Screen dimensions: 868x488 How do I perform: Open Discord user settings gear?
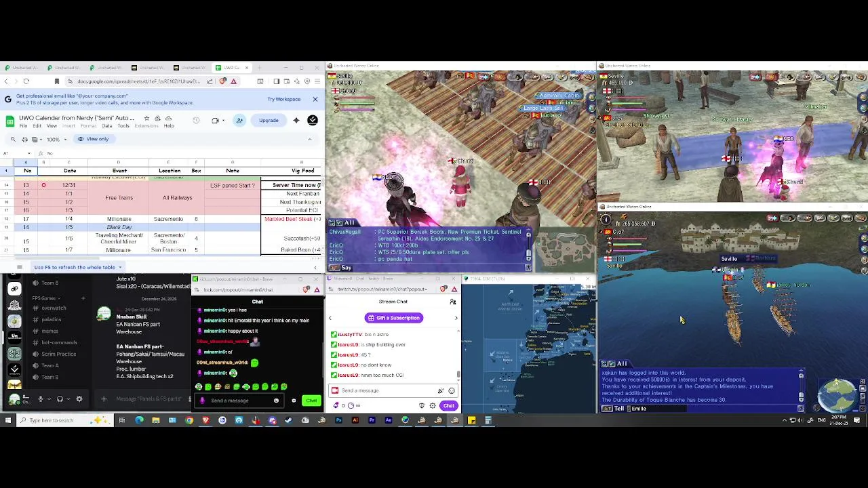click(x=79, y=399)
